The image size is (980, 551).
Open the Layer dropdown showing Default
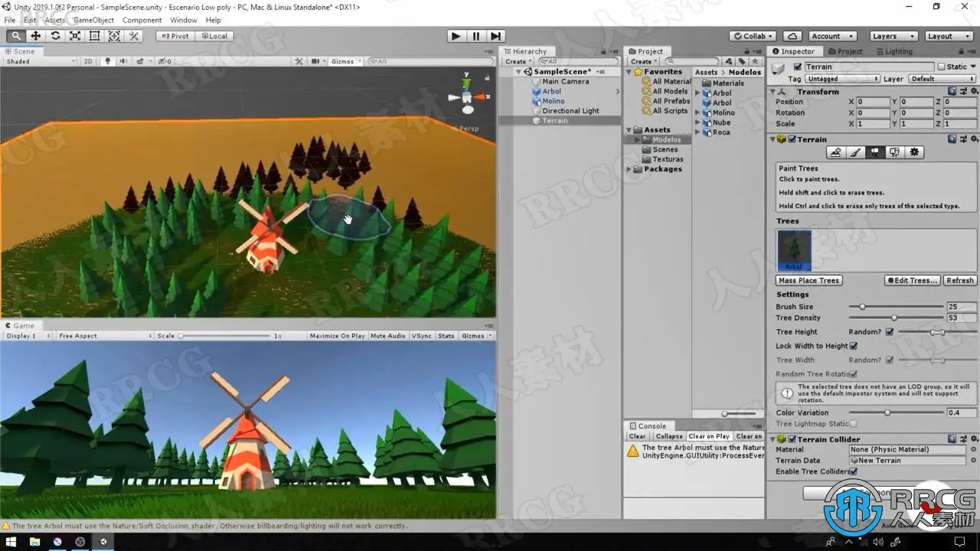[x=942, y=79]
